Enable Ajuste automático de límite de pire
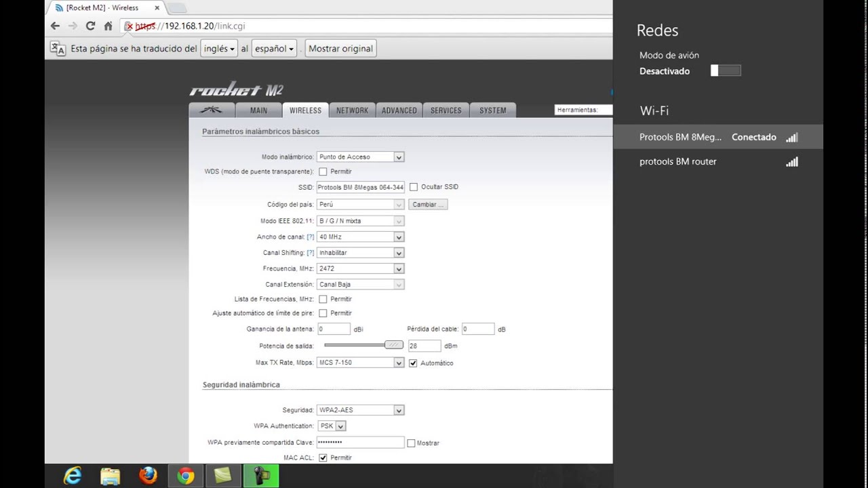Viewport: 868px width, 488px height. point(323,313)
